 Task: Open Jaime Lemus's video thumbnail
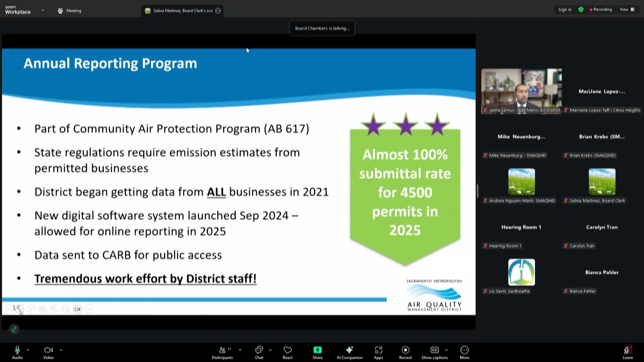(x=521, y=91)
